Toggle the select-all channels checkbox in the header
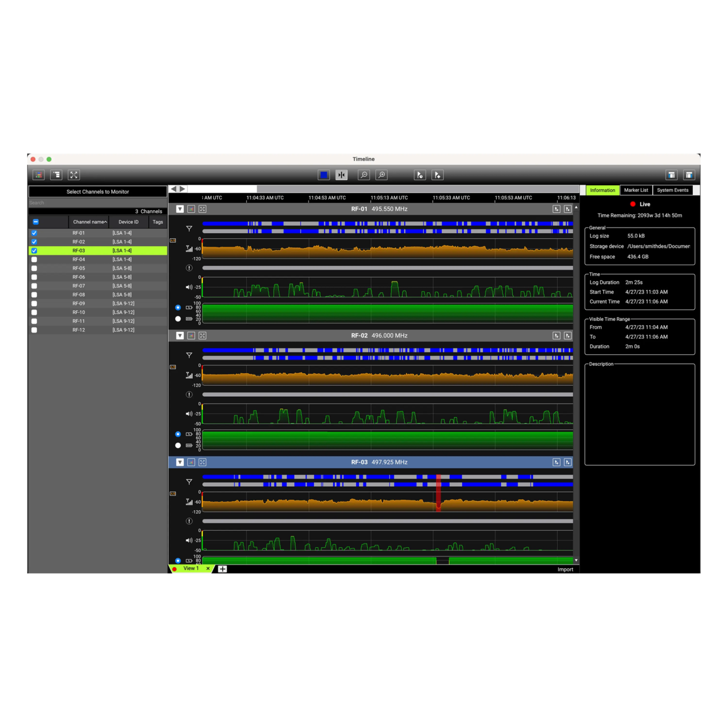Viewport: 728px width, 728px height. coord(36,222)
